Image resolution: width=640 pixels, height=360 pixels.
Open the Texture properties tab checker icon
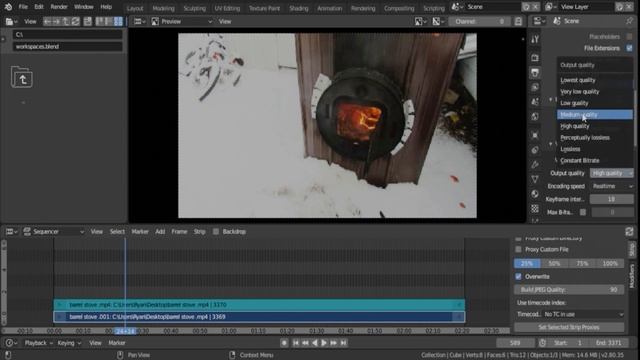535,209
